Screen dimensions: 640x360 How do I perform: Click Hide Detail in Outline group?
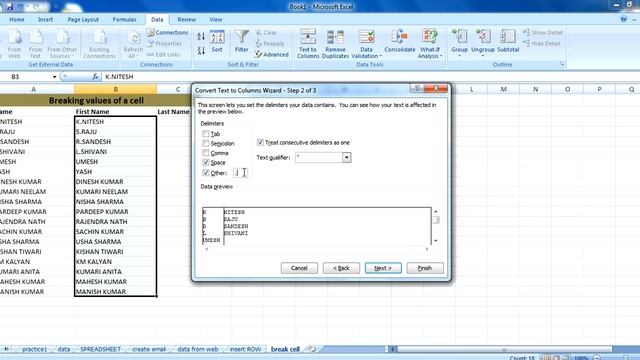click(542, 43)
